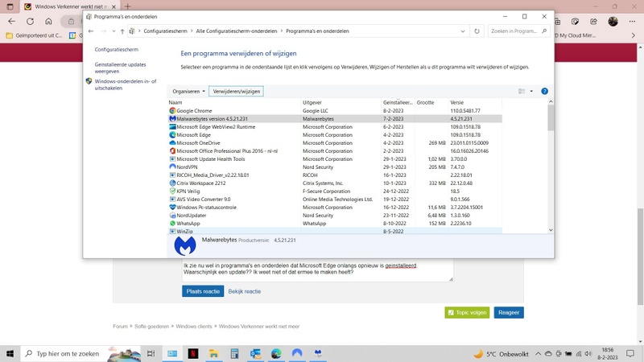Open help with the blue question mark icon
The height and width of the screenshot is (362, 644).
[545, 91]
